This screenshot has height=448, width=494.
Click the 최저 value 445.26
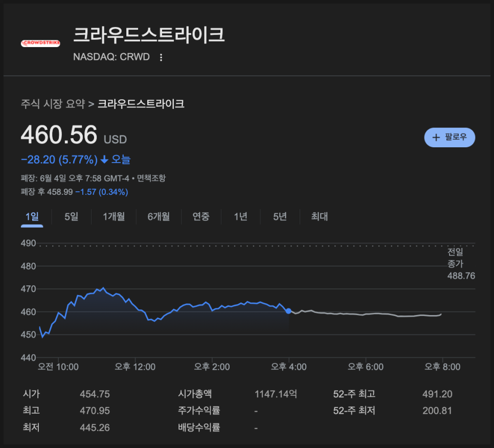pyautogui.click(x=95, y=428)
